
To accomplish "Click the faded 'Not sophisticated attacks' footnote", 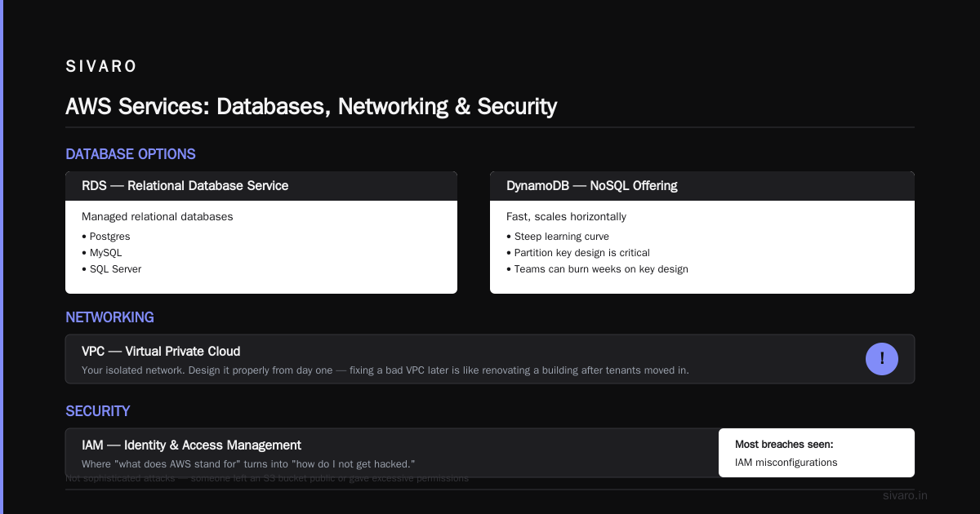I will coord(267,479).
